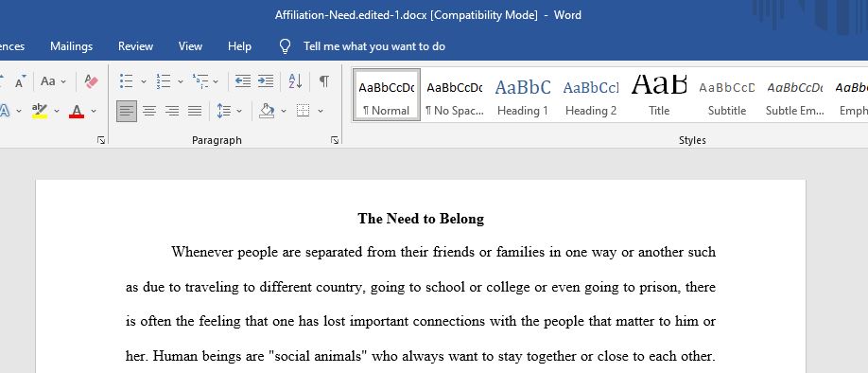Insert a numbered list
868x373 pixels.
164,81
